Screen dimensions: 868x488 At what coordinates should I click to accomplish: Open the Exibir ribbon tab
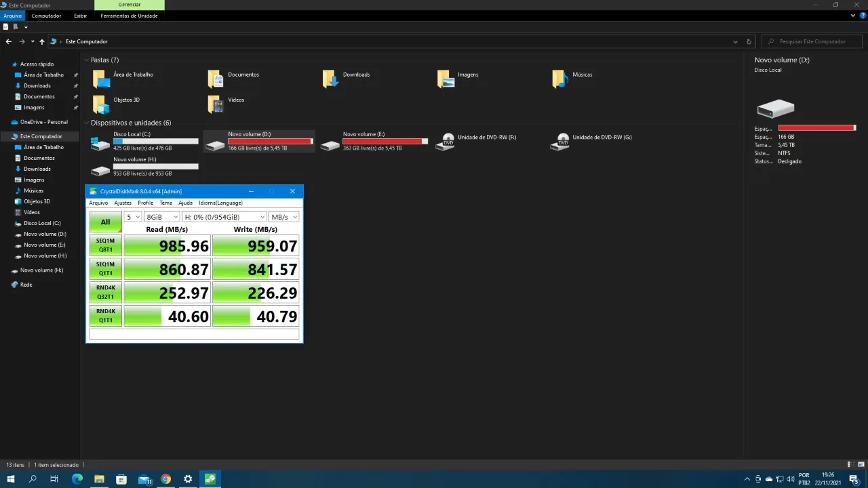click(x=80, y=16)
